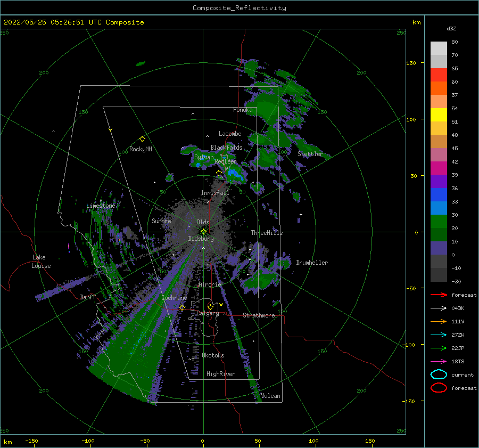Click the magenta 18TS arrow icon

(x=439, y=362)
